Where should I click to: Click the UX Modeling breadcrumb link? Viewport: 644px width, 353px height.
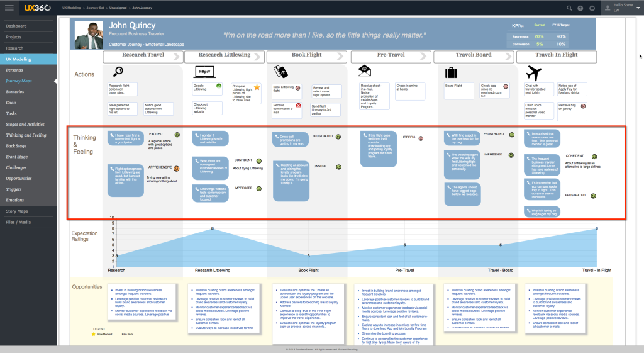click(x=72, y=8)
